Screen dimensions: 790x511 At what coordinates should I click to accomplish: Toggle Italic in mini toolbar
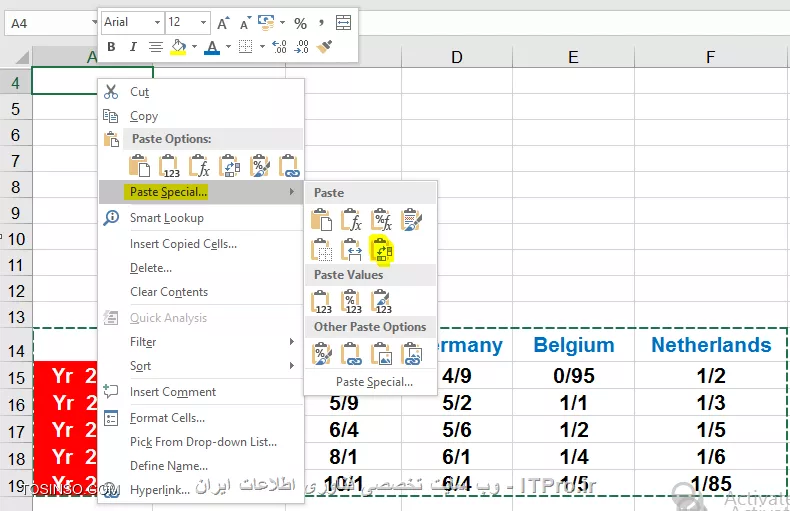click(x=133, y=47)
